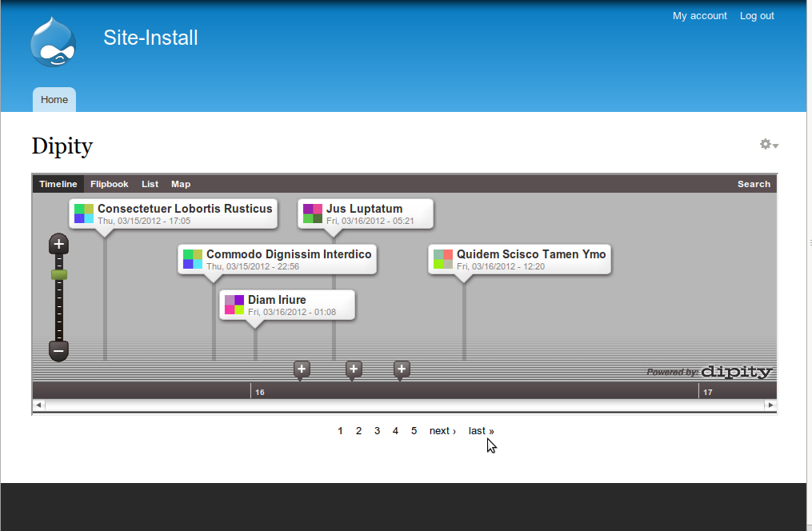The image size is (812, 531).
Task: Click the Commodo Dignissim Interdico thumbnail
Action: [193, 259]
